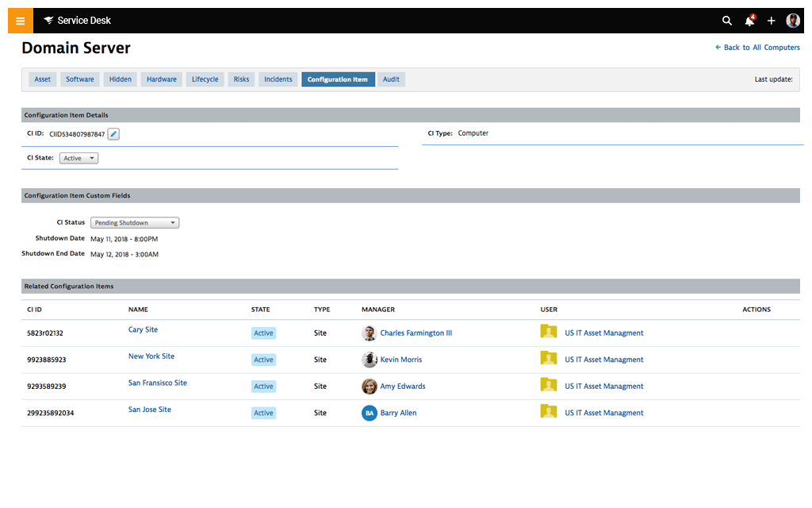Click the search icon in the top bar
812x508 pixels.
tap(727, 21)
